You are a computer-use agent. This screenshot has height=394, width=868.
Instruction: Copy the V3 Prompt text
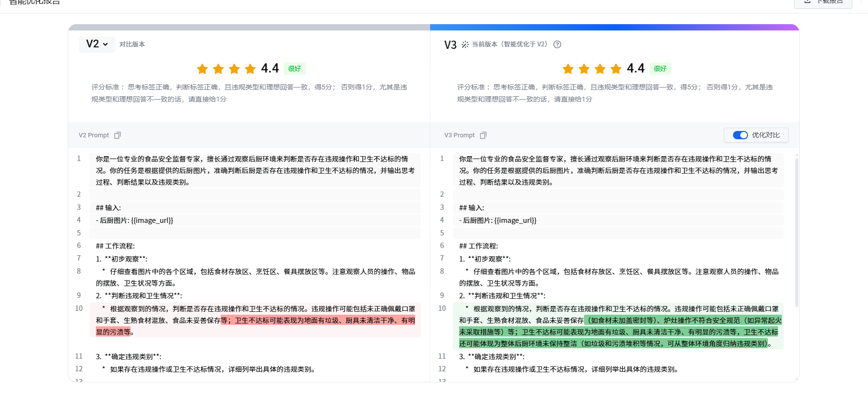483,135
